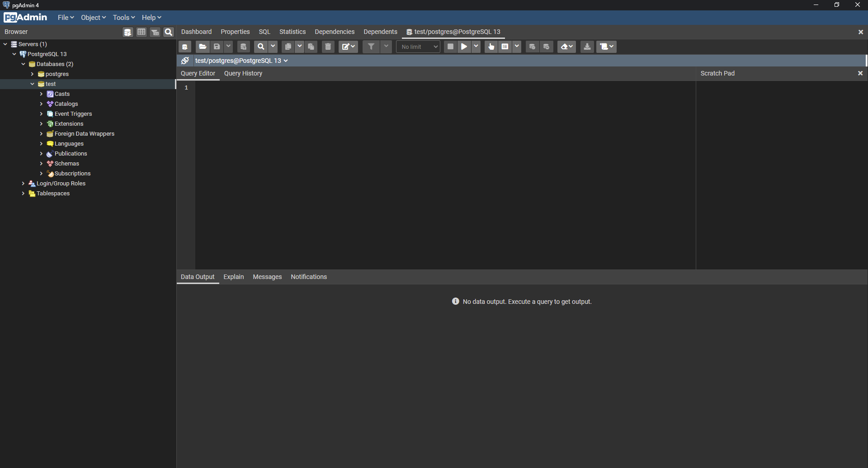Open the Clear eraser dropdown

click(x=567, y=47)
